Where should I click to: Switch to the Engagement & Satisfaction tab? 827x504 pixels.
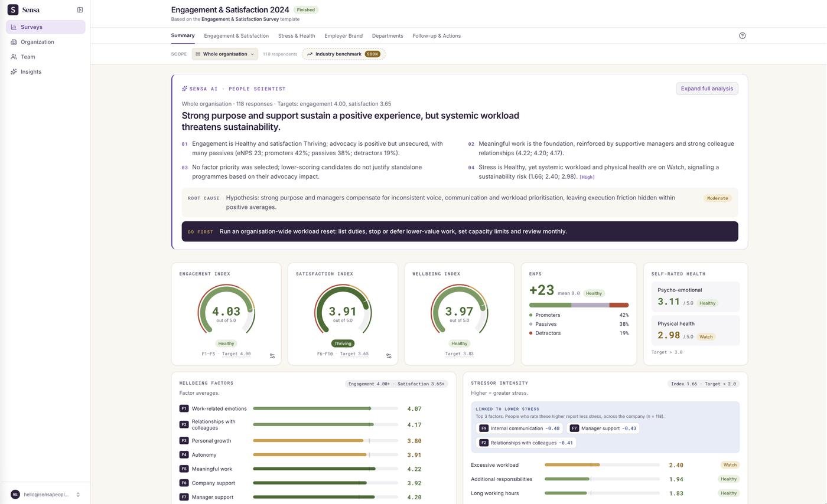(236, 36)
